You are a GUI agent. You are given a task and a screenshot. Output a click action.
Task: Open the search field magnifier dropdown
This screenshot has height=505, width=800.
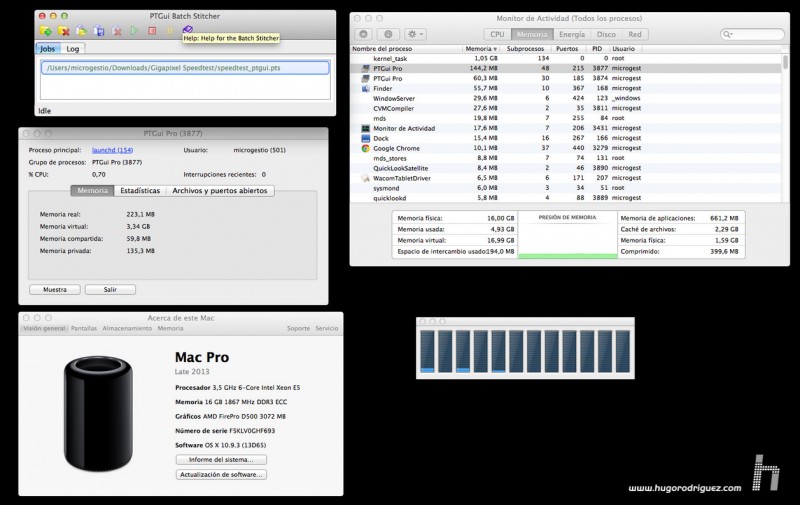tap(727, 34)
